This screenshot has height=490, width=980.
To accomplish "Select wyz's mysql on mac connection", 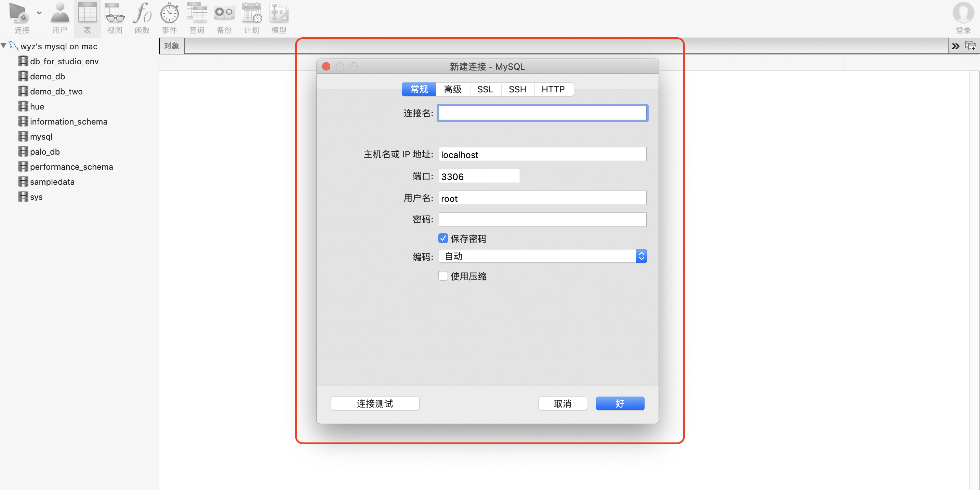I will pos(59,47).
